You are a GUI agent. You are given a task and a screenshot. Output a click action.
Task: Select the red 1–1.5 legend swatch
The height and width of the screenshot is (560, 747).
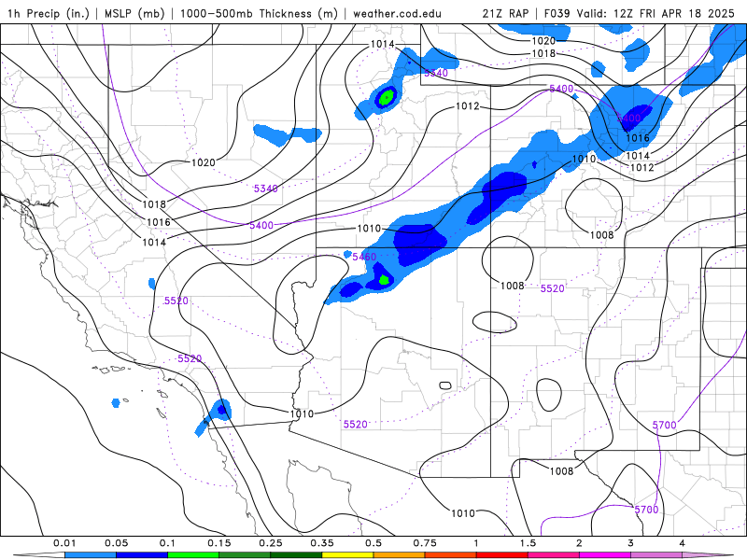(502, 555)
